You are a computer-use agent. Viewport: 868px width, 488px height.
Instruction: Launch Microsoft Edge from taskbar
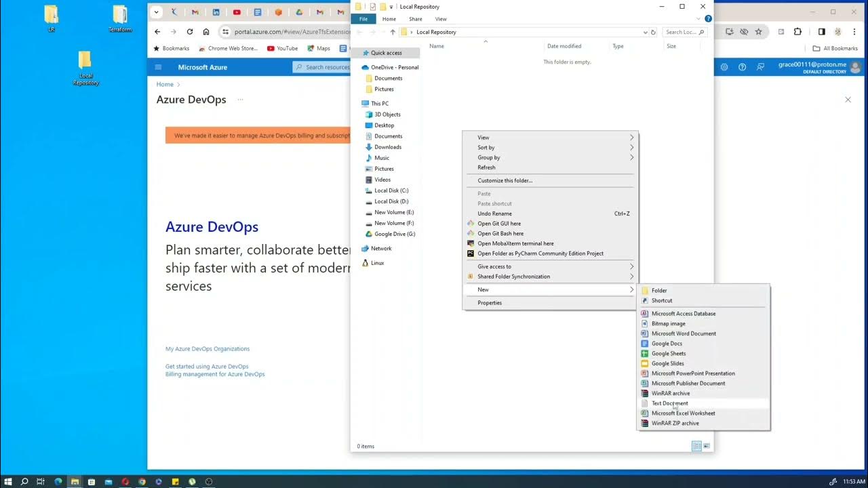coord(58,482)
